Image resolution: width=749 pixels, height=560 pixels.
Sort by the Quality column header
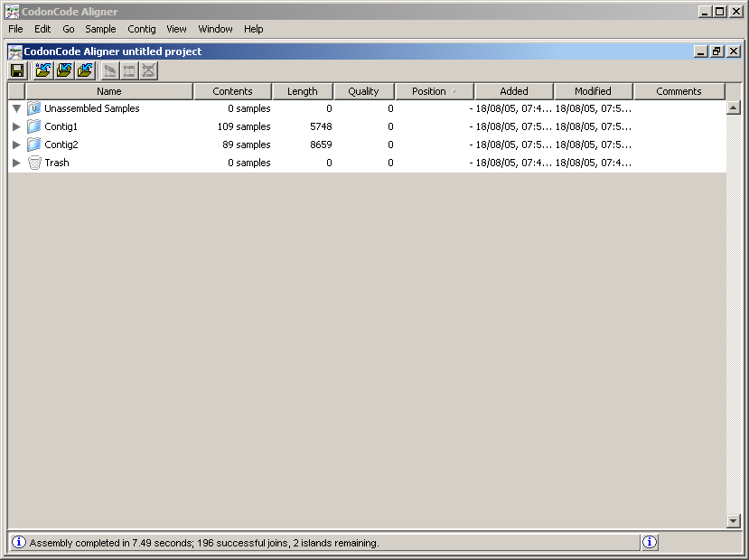pyautogui.click(x=363, y=91)
